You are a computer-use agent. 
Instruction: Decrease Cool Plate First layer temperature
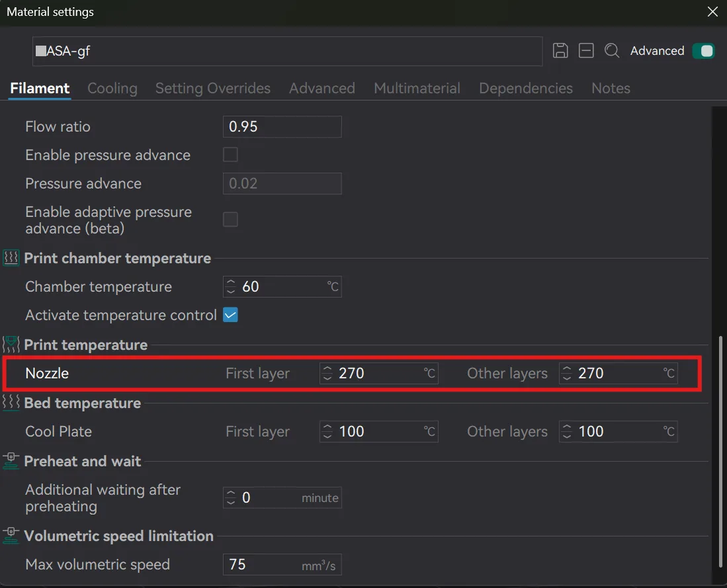[x=327, y=437]
